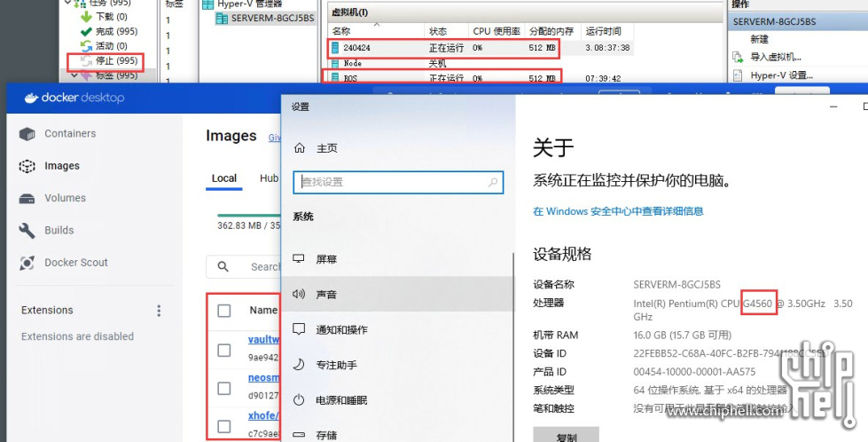Screen dimensions: 868x442
Task: Collapse the 任务 (995) tree node
Action: coord(67,3)
